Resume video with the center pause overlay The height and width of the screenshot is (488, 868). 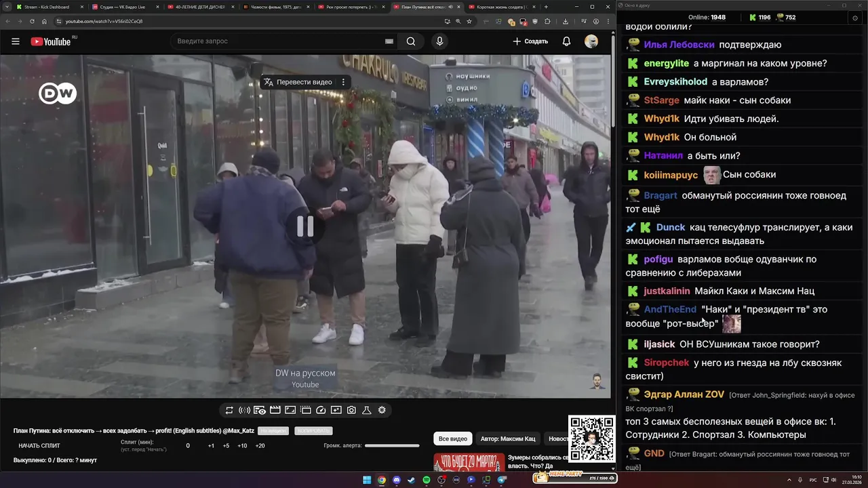point(305,226)
